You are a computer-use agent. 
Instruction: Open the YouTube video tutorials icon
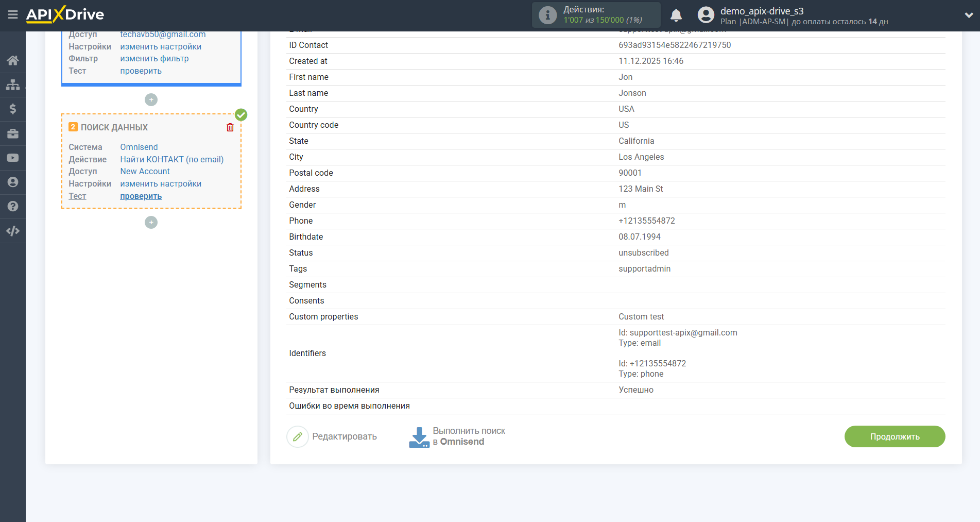point(13,158)
